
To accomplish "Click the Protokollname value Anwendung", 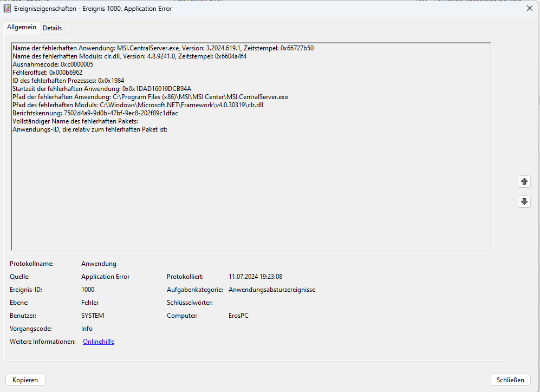I will tap(99, 264).
